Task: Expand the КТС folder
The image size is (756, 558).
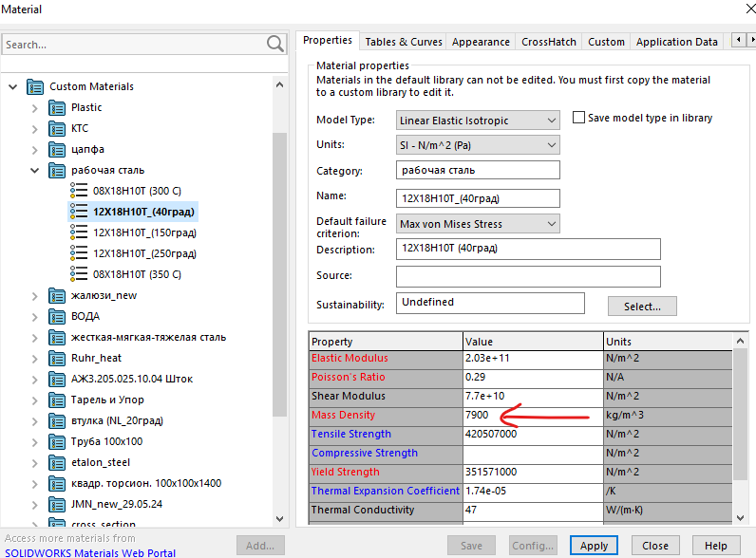Action: click(35, 128)
